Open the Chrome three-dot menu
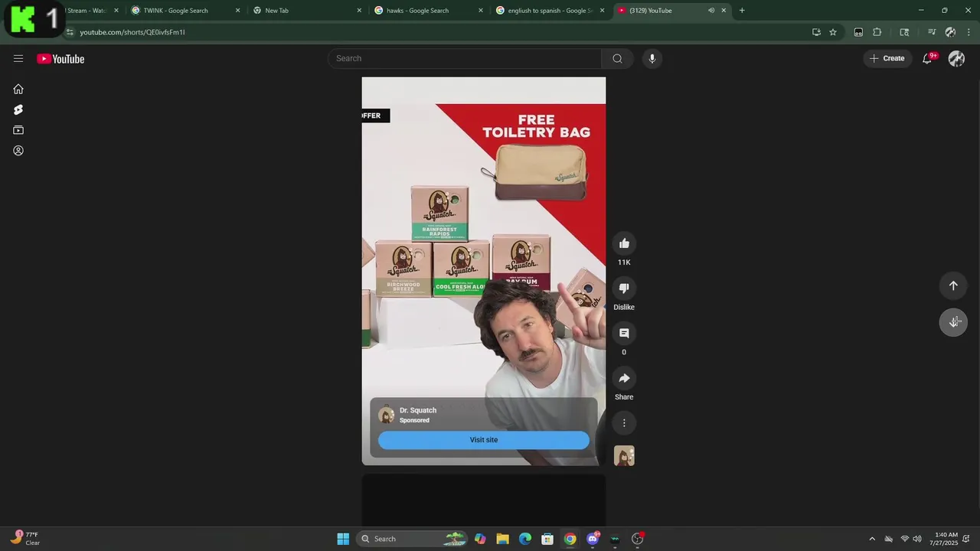The height and width of the screenshot is (551, 980). (969, 32)
